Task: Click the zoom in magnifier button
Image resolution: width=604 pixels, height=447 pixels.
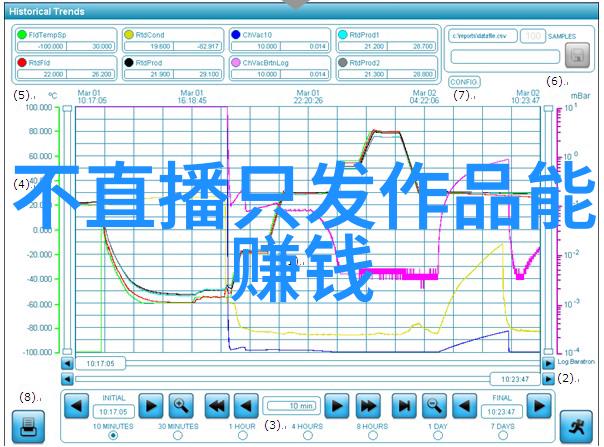Action: [181, 406]
